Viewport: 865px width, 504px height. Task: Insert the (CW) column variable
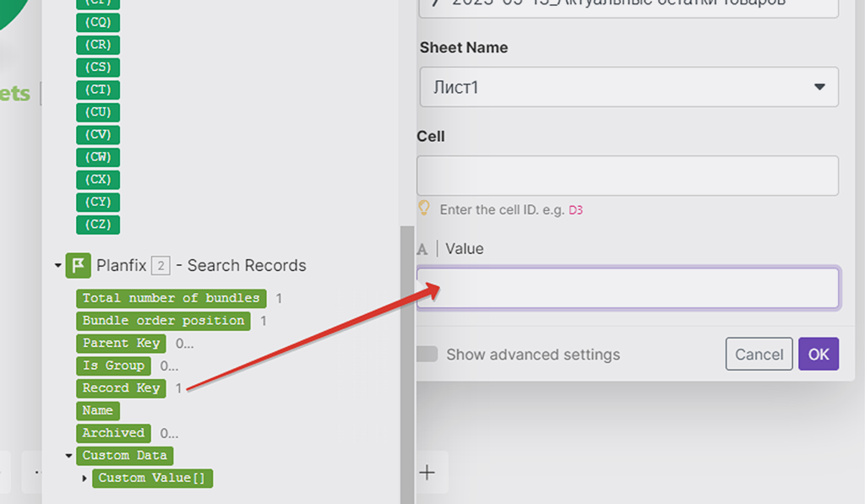pyautogui.click(x=98, y=157)
